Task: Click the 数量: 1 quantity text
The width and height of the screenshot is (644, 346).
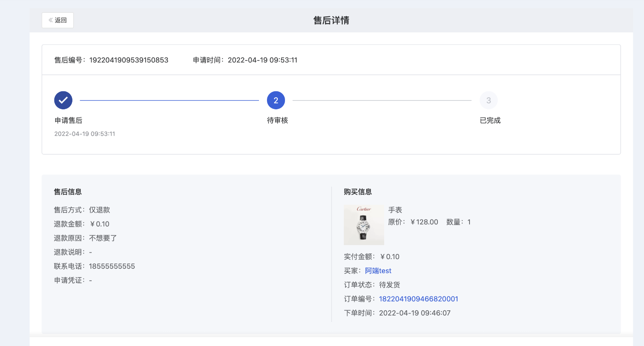Action: click(x=458, y=222)
